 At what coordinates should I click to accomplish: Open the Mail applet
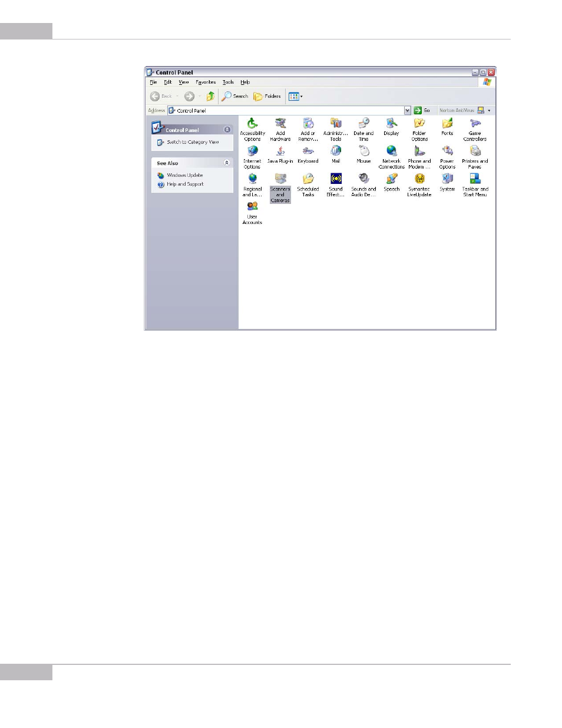click(x=336, y=154)
